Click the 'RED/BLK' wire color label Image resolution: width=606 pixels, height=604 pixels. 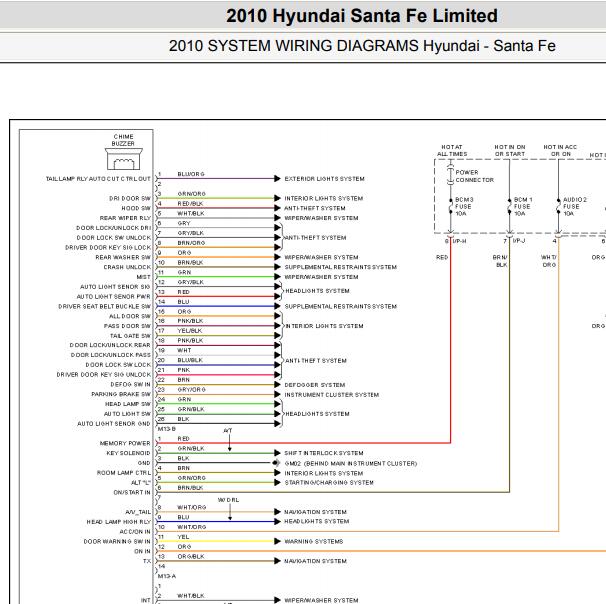pyautogui.click(x=190, y=204)
